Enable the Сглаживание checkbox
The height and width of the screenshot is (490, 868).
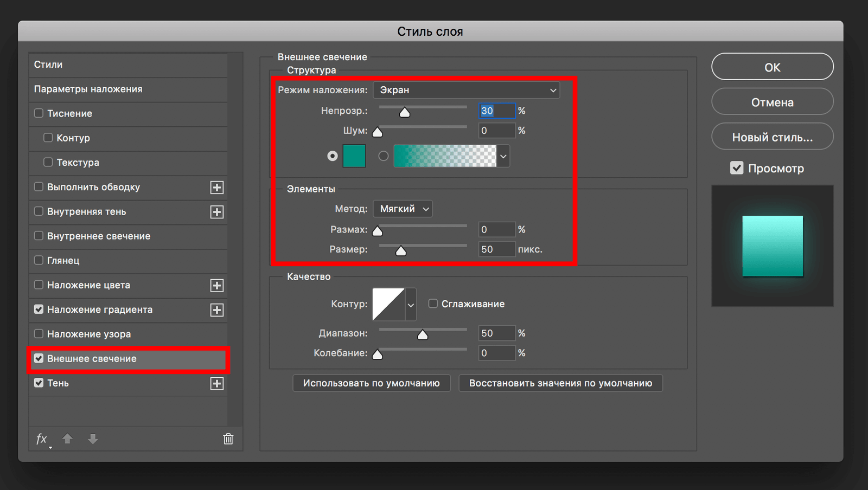[433, 304]
